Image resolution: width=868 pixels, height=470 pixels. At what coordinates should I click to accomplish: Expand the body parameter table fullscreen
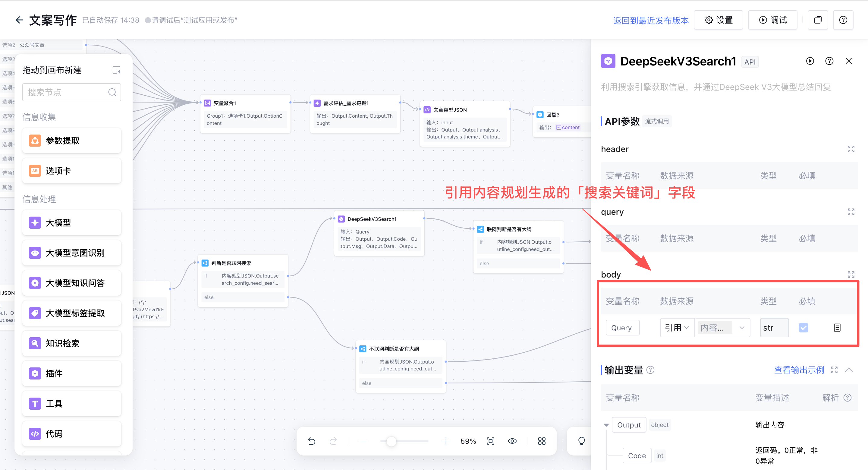coord(851,275)
